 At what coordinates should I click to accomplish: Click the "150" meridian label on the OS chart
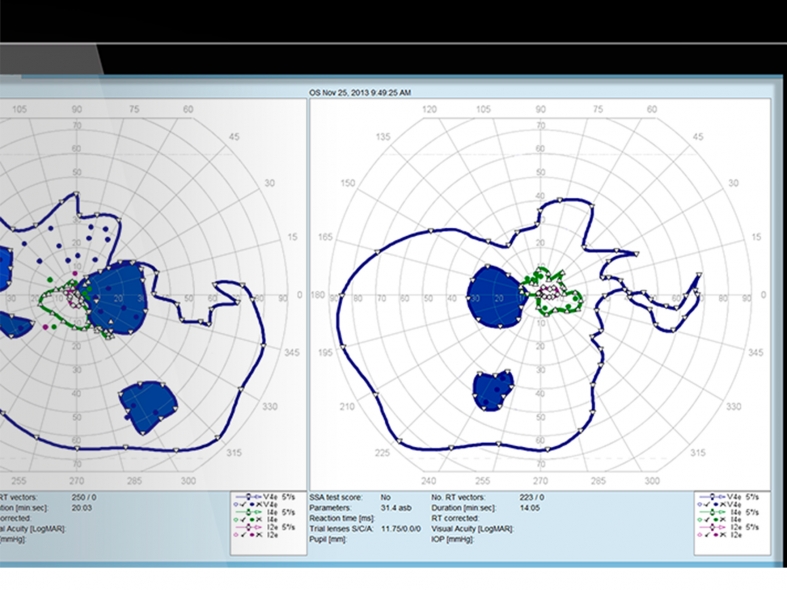pos(347,183)
